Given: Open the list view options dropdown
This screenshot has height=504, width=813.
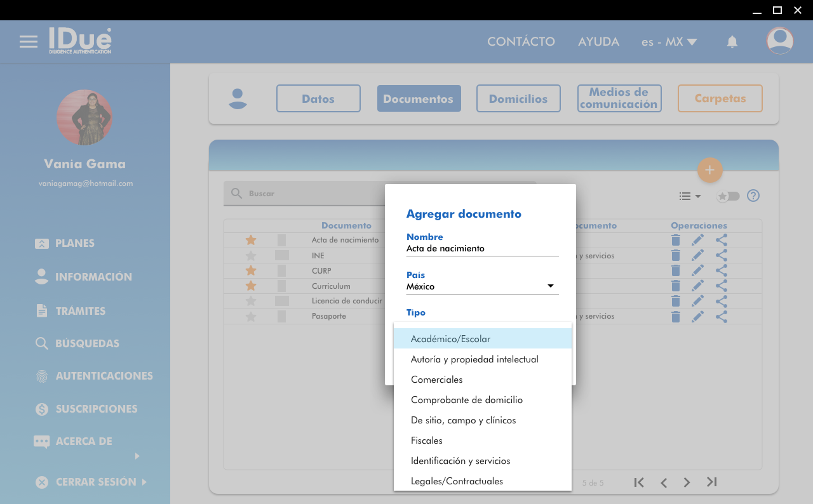Looking at the screenshot, I should pos(690,196).
